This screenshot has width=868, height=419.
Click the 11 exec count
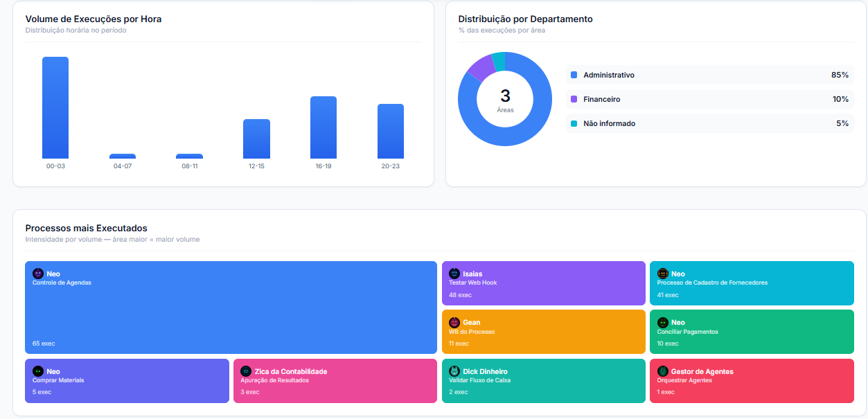[459, 344]
